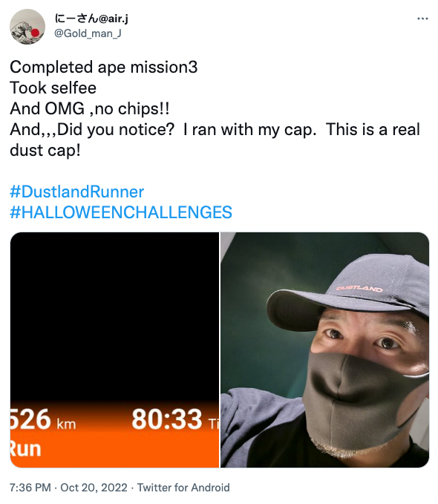
Task: Click the 526 km distance readout
Action: pyautogui.click(x=43, y=419)
